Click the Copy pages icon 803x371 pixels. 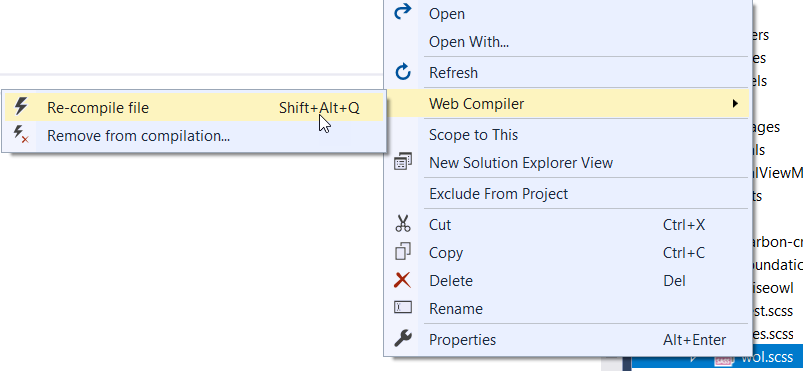403,252
